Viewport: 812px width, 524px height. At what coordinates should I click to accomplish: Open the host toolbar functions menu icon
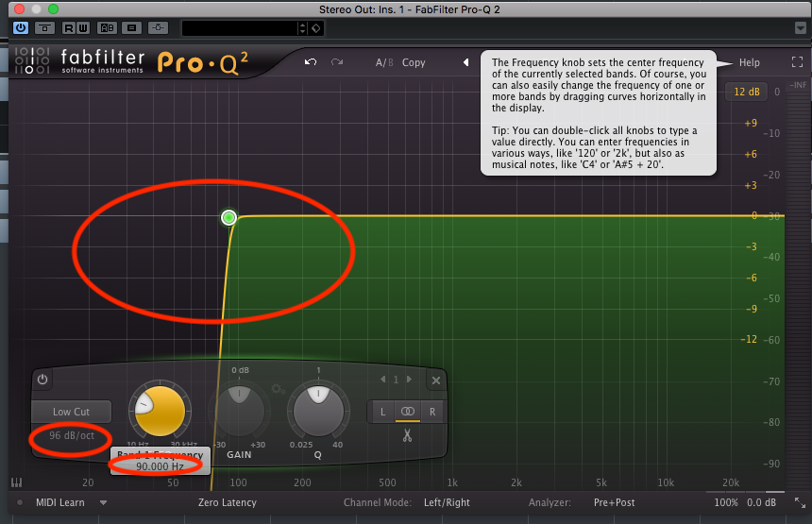(131, 28)
